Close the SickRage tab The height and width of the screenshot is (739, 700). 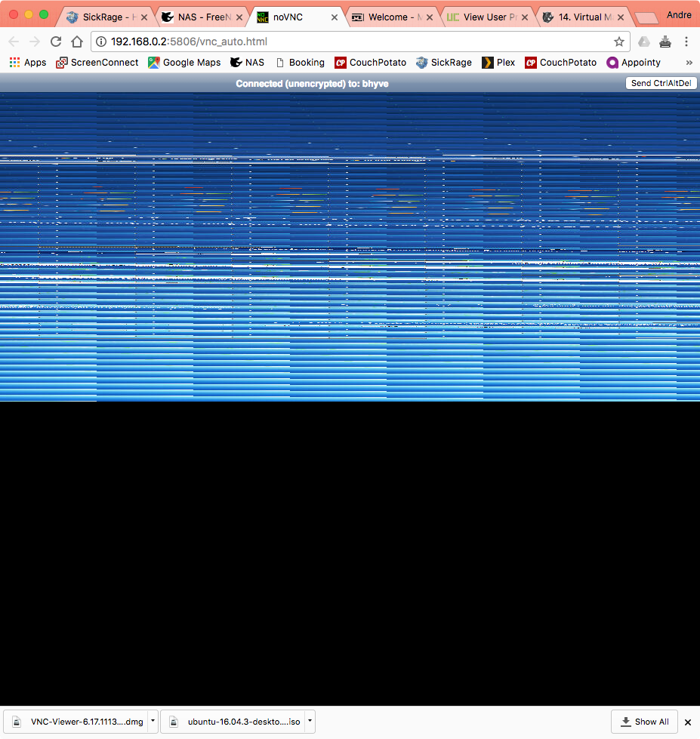144,17
